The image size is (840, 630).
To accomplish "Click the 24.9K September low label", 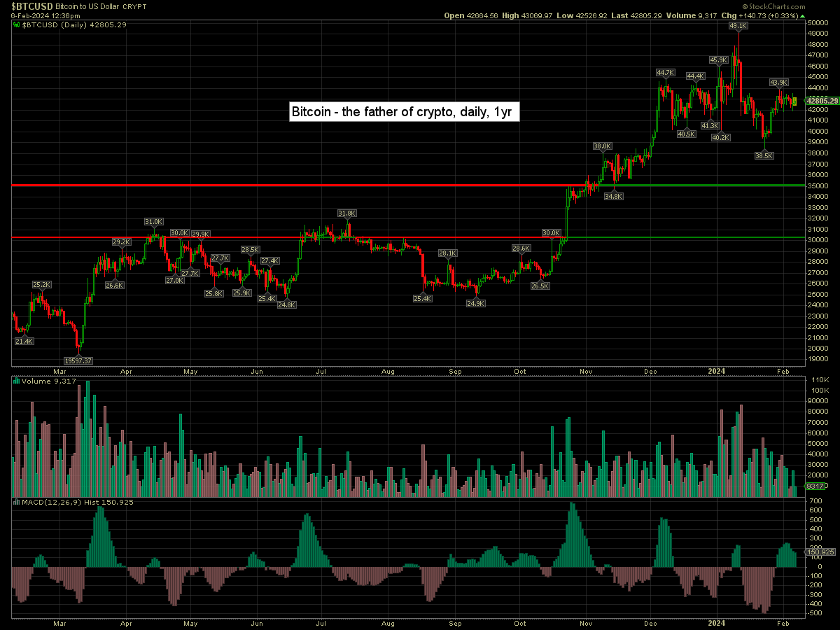I will pos(475,303).
